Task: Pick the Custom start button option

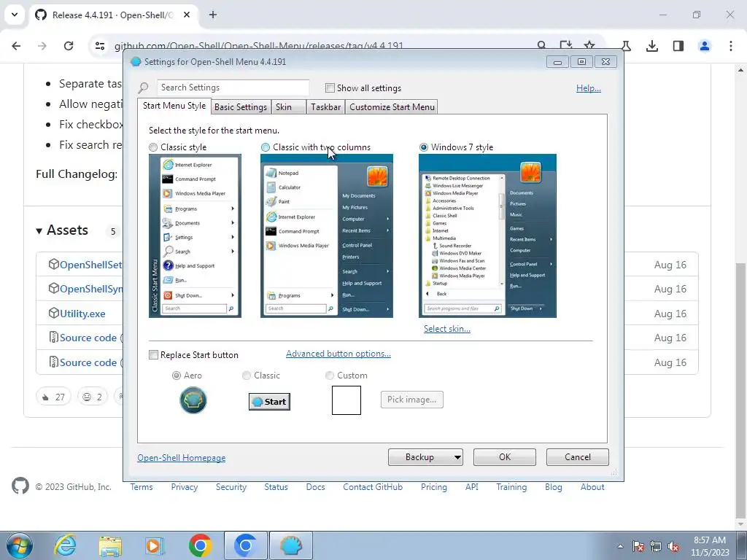Action: (x=329, y=376)
